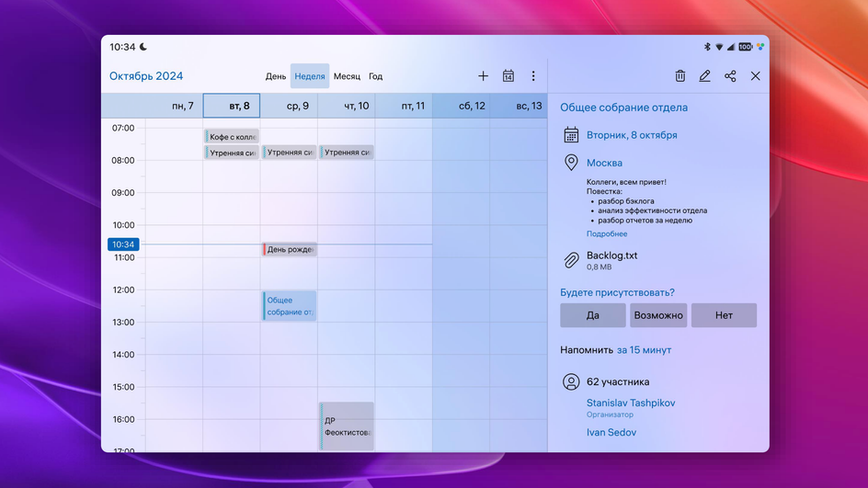868x488 pixels.
Task: Change reminder via за 15 минут link
Action: click(644, 349)
